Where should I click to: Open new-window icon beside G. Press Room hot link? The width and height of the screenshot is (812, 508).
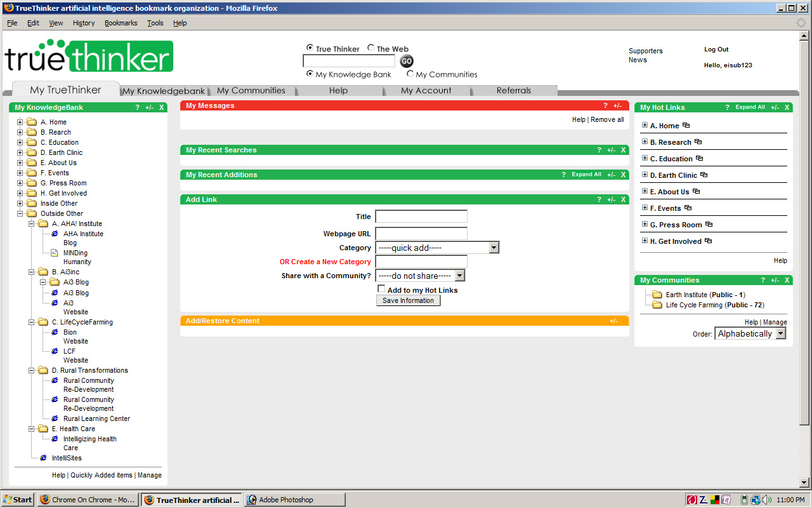tap(709, 225)
